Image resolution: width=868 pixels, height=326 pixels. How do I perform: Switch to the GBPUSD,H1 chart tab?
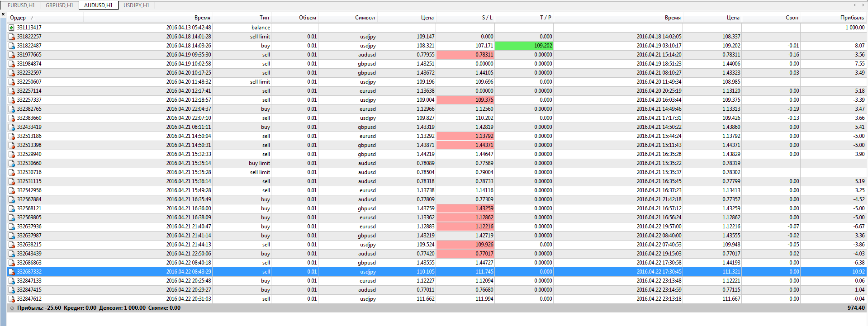tap(60, 5)
